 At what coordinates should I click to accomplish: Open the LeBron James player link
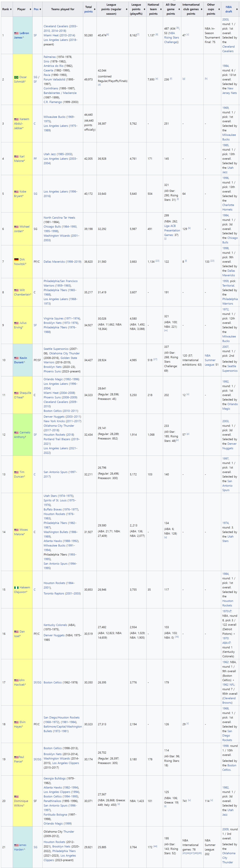click(22, 35)
